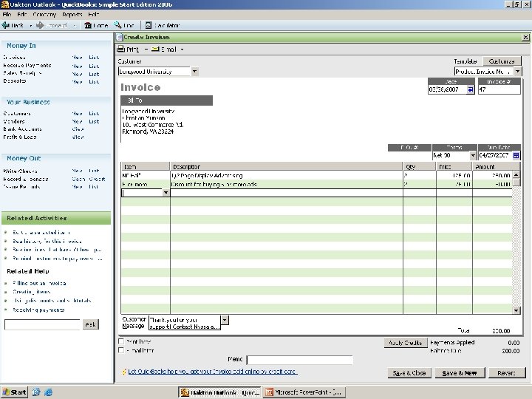Click View next to Bank Accounts
Screen dimensions: 532x399
point(78,129)
